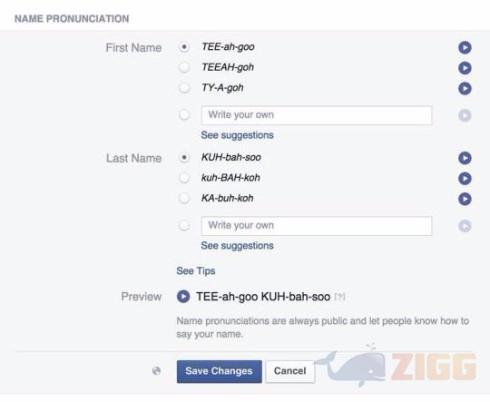490x402 pixels.
Task: Select the TEEAH-goh first name option
Action: point(184,67)
